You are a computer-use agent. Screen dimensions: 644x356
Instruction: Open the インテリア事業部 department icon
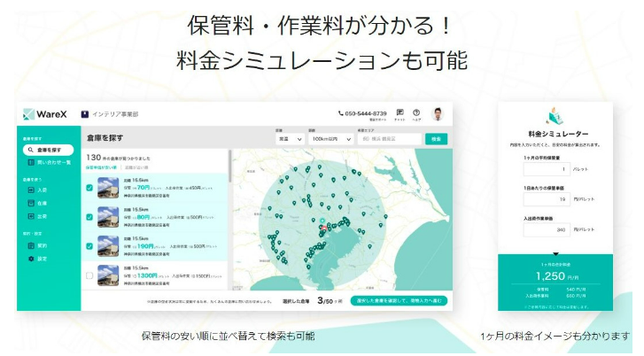click(85, 114)
